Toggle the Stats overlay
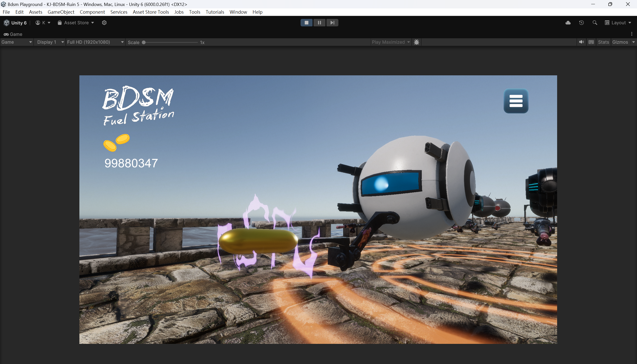 [603, 42]
